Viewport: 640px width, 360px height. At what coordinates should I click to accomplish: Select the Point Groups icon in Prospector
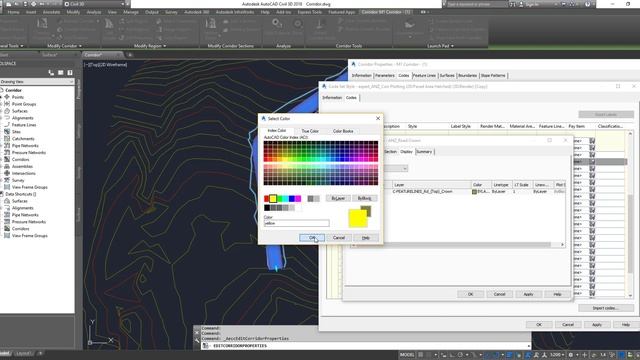(x=7, y=104)
